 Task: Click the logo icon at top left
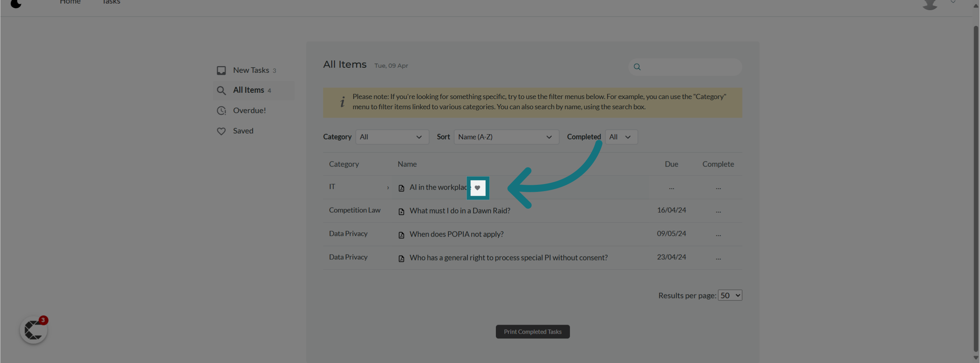[x=16, y=4]
